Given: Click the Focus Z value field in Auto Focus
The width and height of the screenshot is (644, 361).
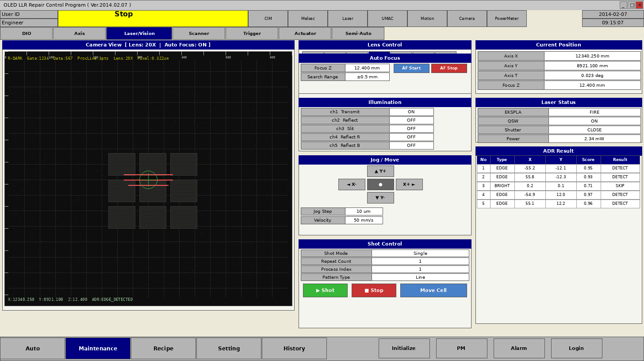Looking at the screenshot, I should [x=367, y=68].
